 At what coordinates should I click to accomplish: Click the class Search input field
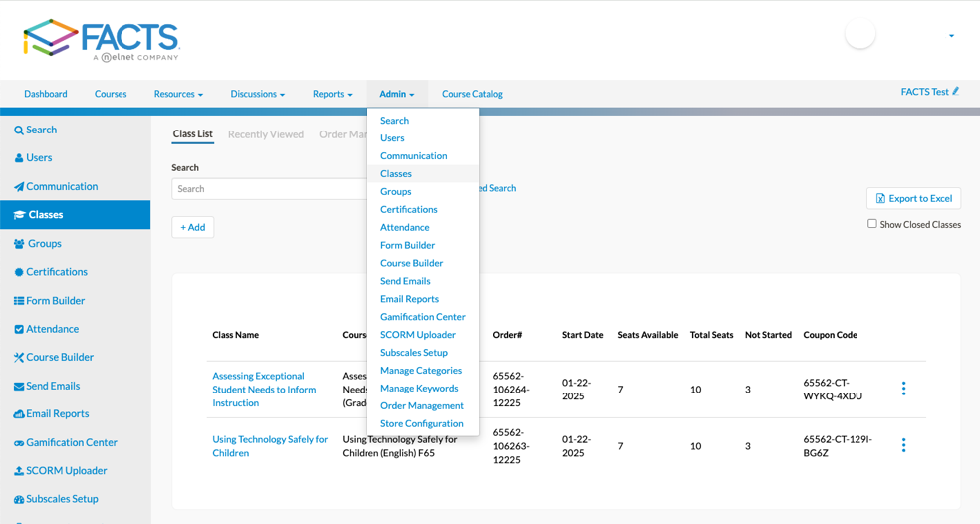tap(269, 189)
